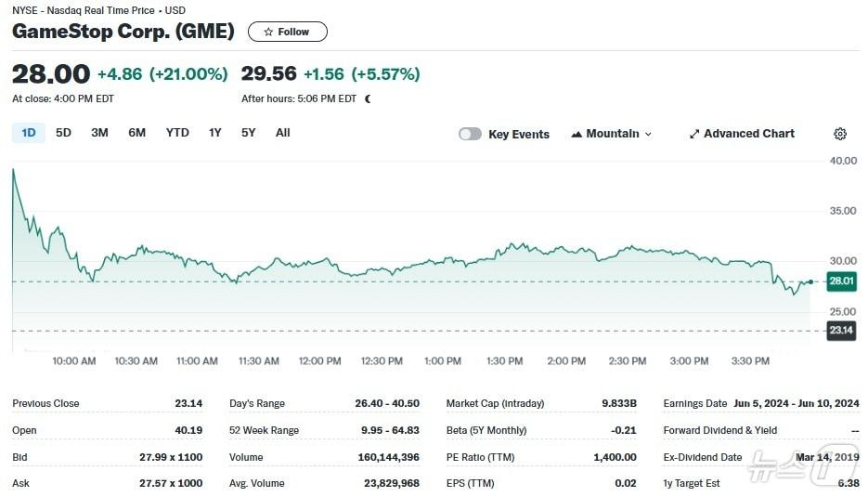
Task: Click the after-hours moon icon
Action: tap(368, 98)
